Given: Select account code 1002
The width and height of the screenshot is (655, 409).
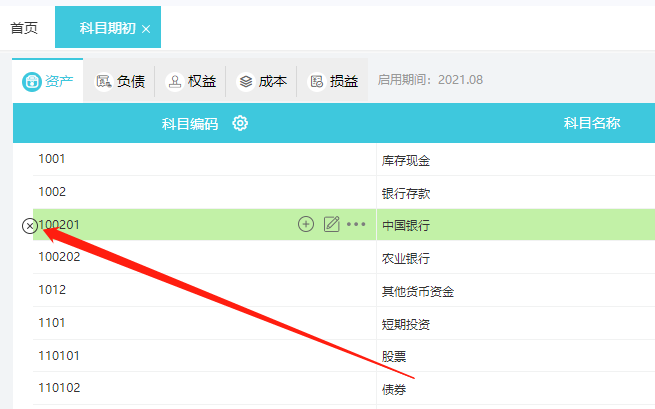Looking at the screenshot, I should (52, 192).
